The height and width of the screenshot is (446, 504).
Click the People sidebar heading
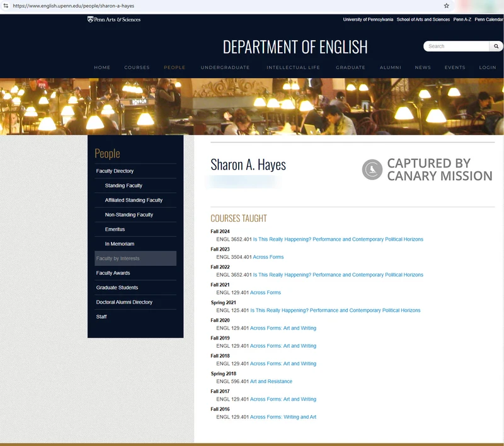pyautogui.click(x=107, y=154)
